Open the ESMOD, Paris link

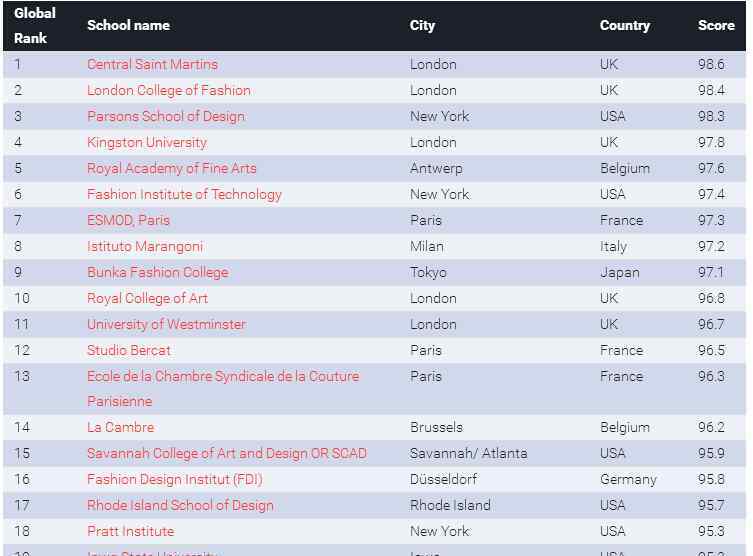coord(128,220)
